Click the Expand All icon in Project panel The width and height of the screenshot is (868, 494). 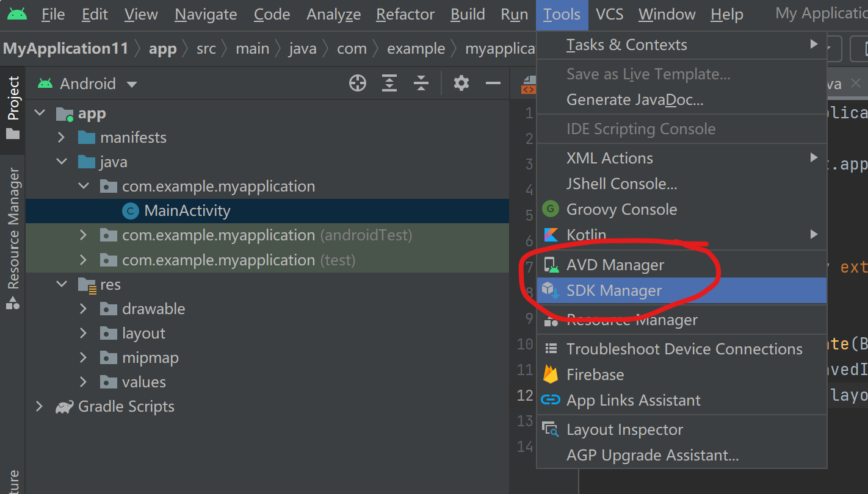(x=389, y=83)
